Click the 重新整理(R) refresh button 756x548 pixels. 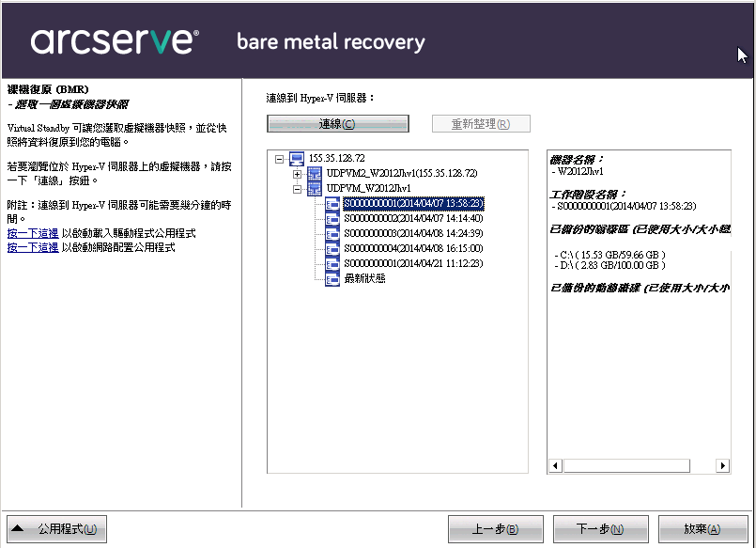[x=481, y=123]
